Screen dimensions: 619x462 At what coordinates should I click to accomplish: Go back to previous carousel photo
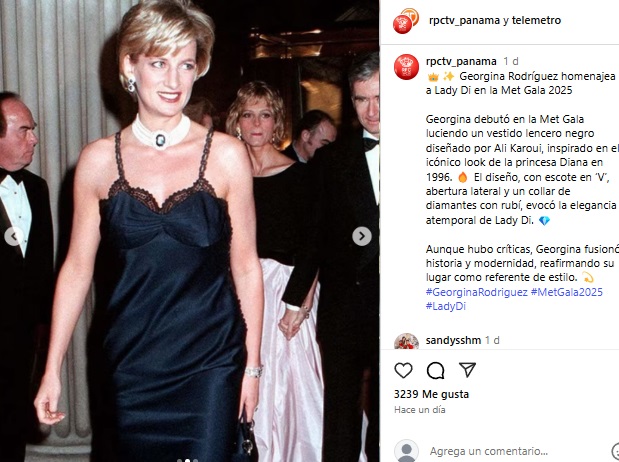coord(13,236)
